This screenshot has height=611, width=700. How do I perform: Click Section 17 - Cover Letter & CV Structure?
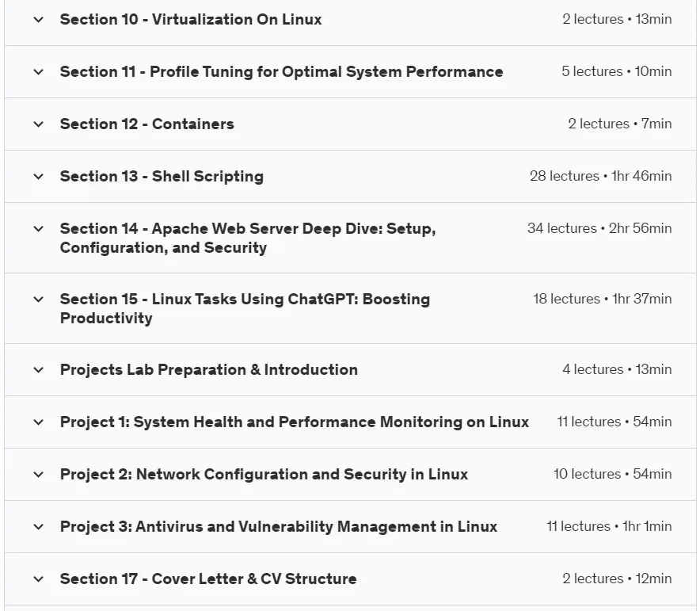pyautogui.click(x=208, y=579)
